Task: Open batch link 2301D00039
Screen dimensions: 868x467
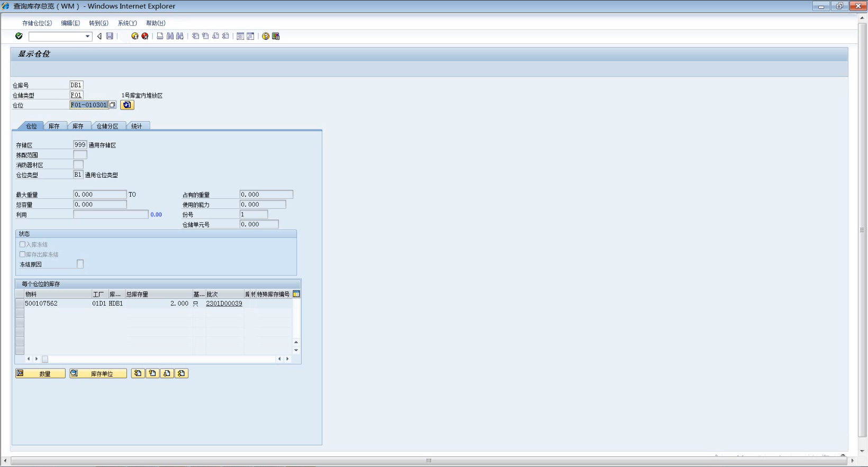Action: pos(224,304)
